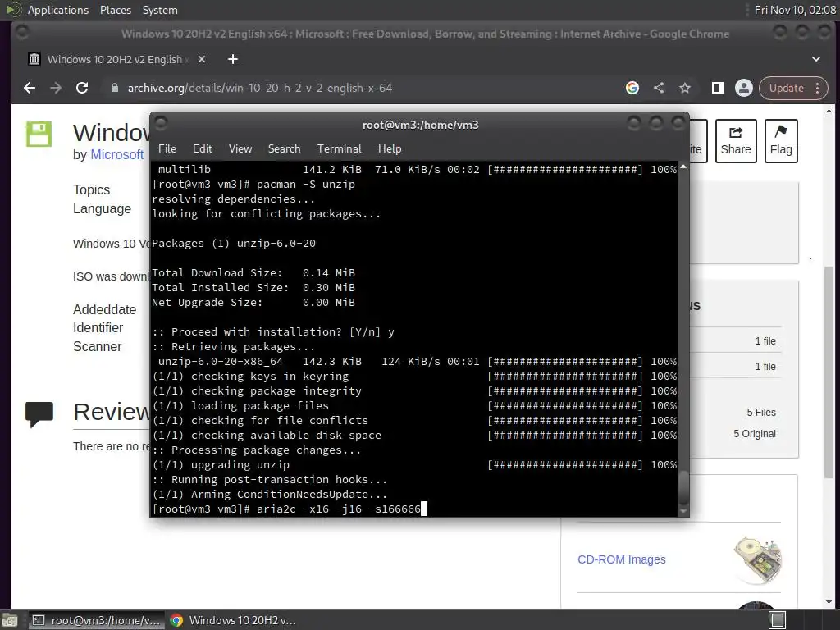Click the Topics label on the page
Viewport: 840px width, 630px height.
point(91,189)
